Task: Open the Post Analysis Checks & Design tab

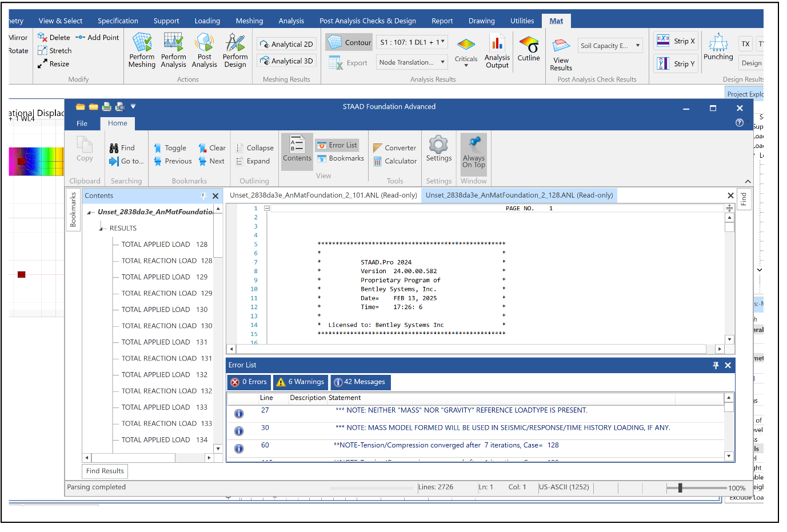Action: click(x=367, y=21)
